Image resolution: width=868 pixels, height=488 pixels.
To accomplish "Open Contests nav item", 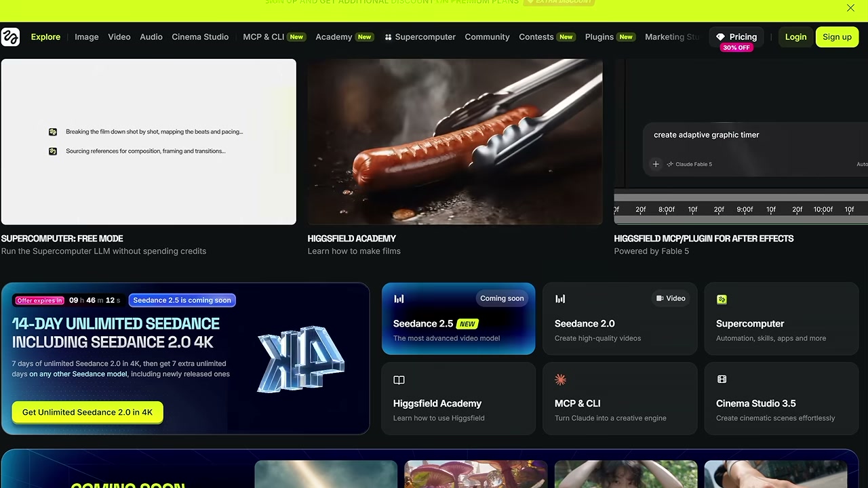I will 547,37.
